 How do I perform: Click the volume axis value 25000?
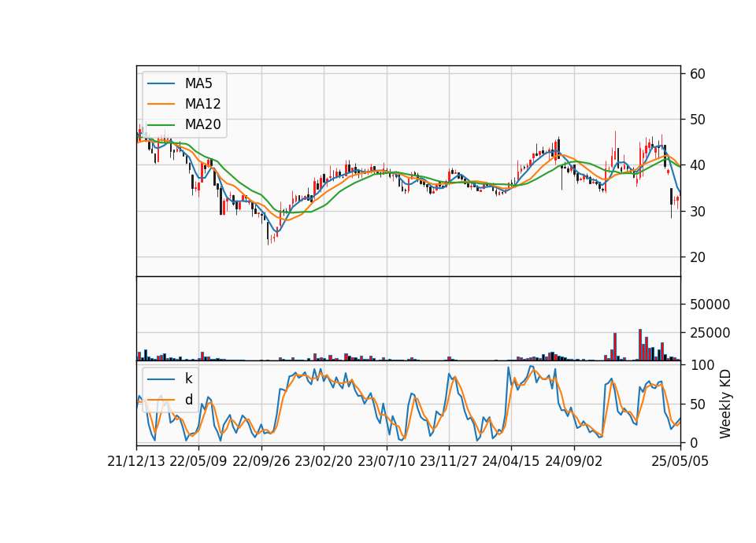pyautogui.click(x=710, y=333)
